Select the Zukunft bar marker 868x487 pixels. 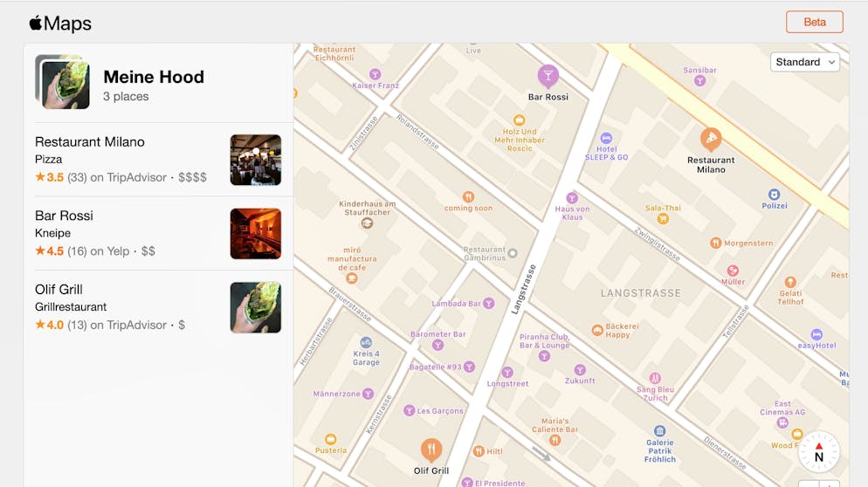click(580, 370)
